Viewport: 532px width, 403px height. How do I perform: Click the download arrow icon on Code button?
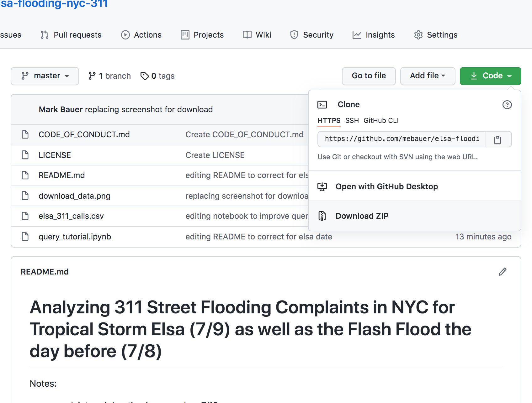click(x=474, y=76)
